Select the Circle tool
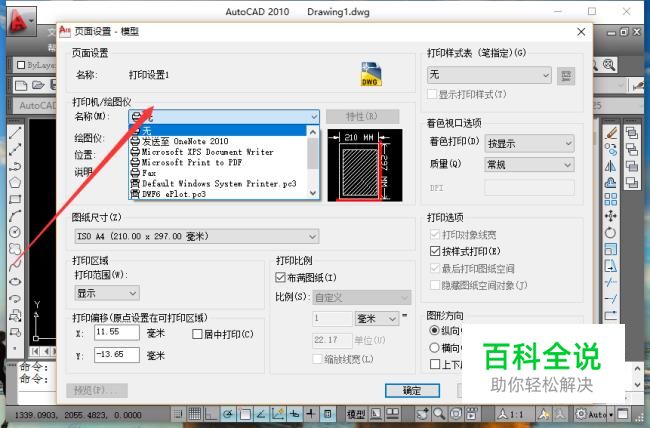 point(15,232)
